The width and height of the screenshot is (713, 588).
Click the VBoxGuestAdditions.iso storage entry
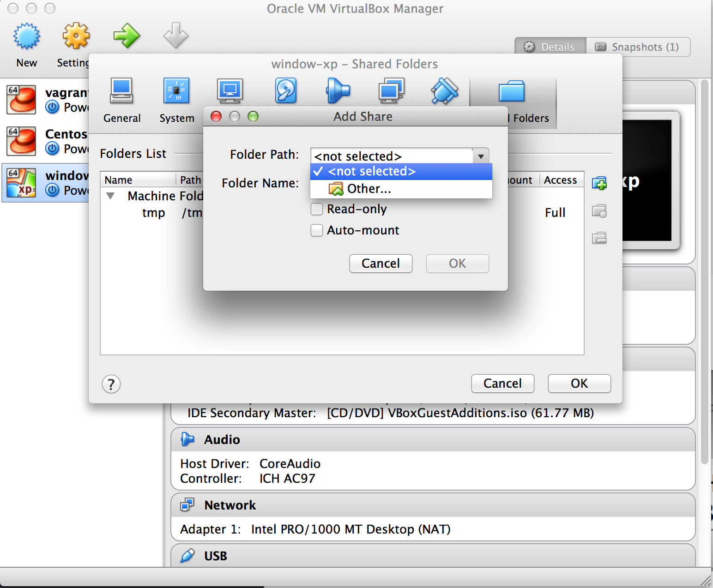tap(460, 413)
